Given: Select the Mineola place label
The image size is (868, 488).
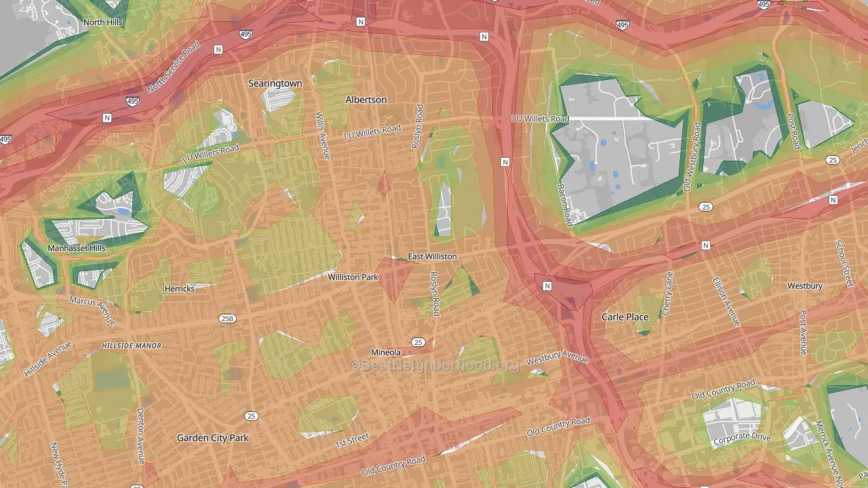Looking at the screenshot, I should coord(386,352).
